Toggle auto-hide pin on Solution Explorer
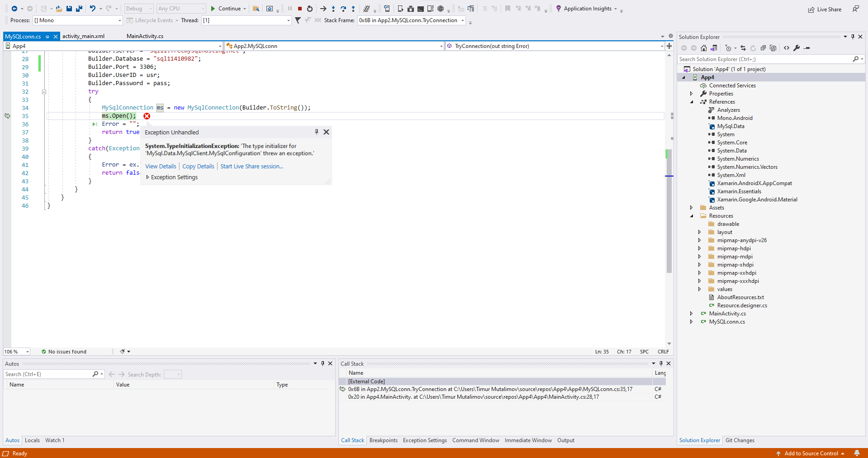 pos(853,37)
